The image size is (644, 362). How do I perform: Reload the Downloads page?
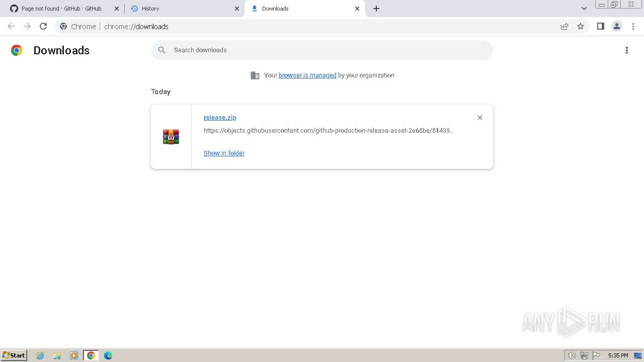tap(43, 26)
